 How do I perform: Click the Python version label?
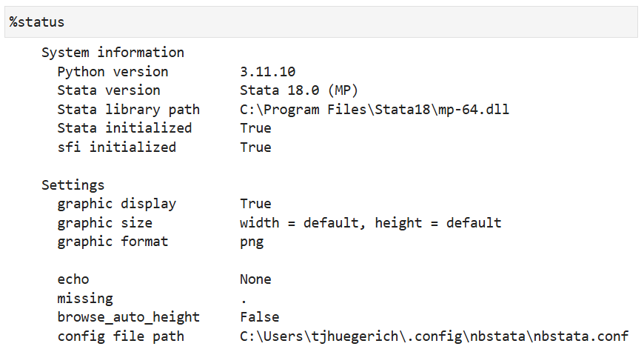[113, 72]
